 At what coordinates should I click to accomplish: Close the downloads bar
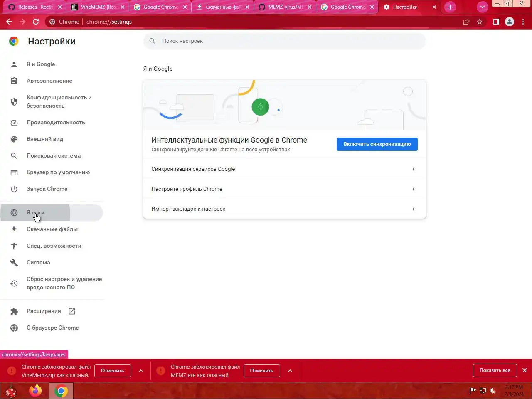525,370
